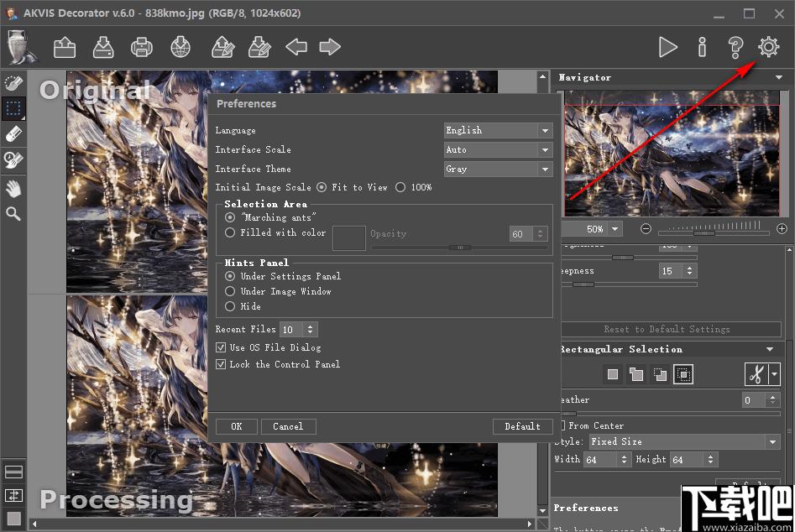Open help with the question mark icon
The height and width of the screenshot is (532, 795).
(x=735, y=48)
